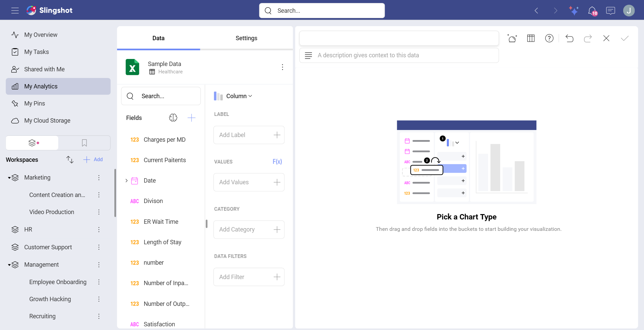
Task: Click the visualization title field
Action: pos(399,38)
